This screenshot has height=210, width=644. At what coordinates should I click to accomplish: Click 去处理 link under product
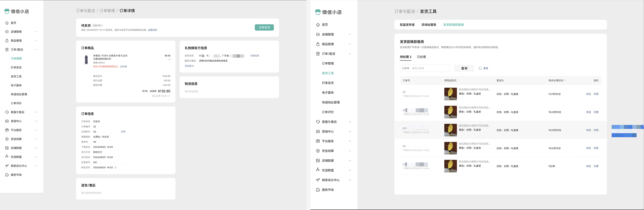point(123,67)
